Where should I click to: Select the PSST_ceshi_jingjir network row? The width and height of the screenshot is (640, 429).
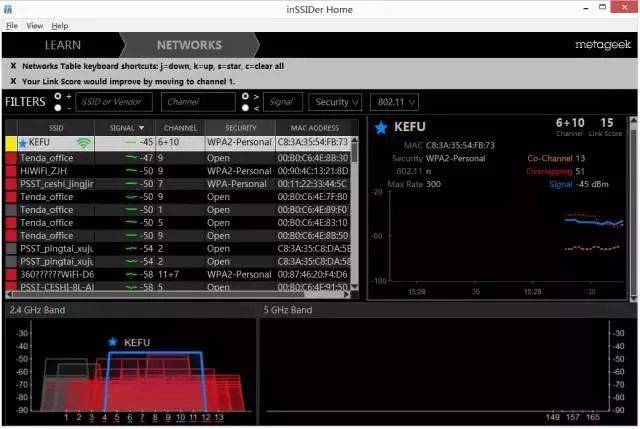[x=178, y=184]
